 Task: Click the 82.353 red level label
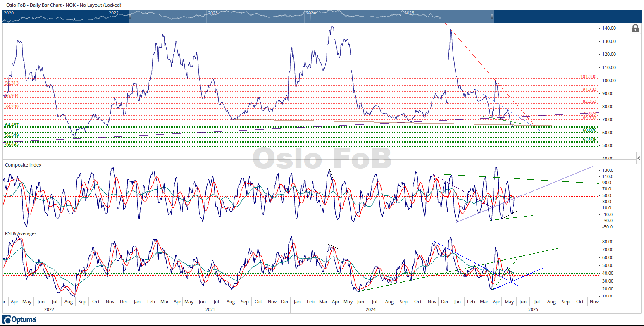tap(589, 102)
